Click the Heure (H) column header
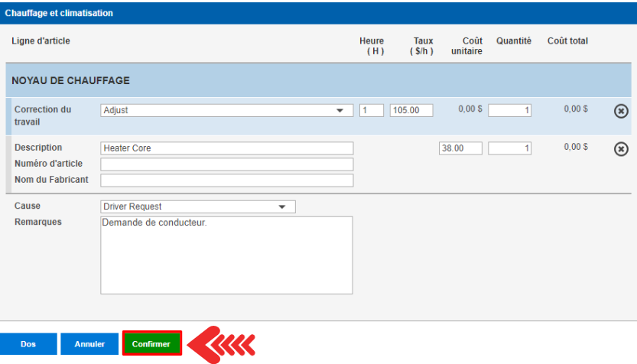 (372, 46)
